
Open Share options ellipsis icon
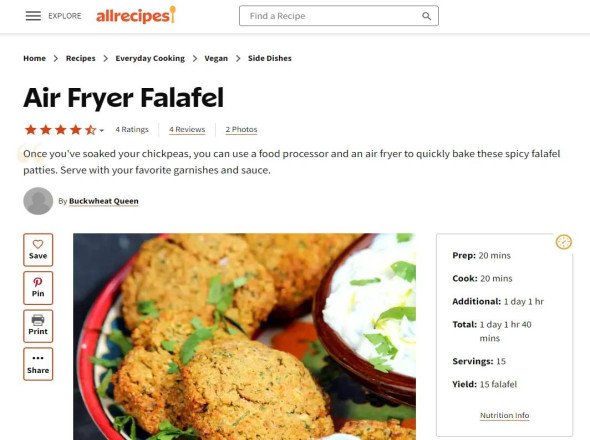click(38, 358)
